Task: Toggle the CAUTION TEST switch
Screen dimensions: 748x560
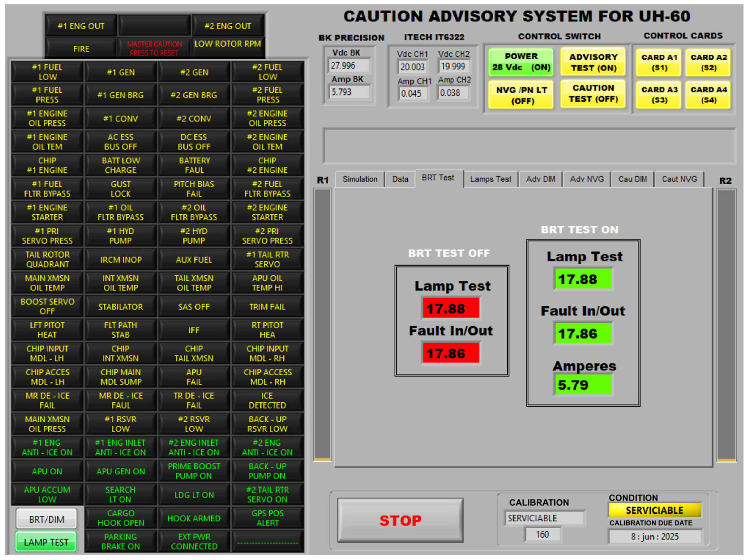Action: point(593,94)
